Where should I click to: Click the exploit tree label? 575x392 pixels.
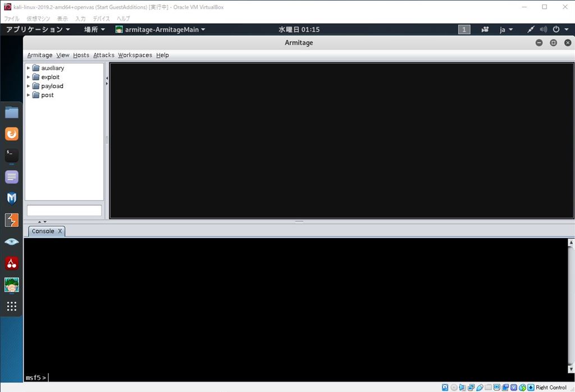coord(50,77)
